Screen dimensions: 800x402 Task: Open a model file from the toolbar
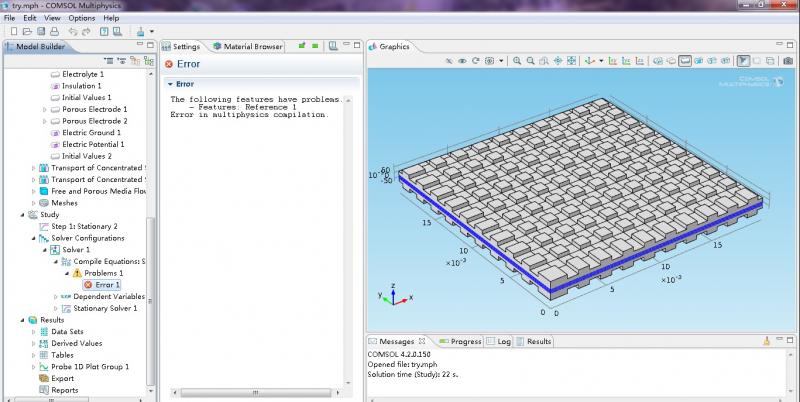pyautogui.click(x=27, y=32)
